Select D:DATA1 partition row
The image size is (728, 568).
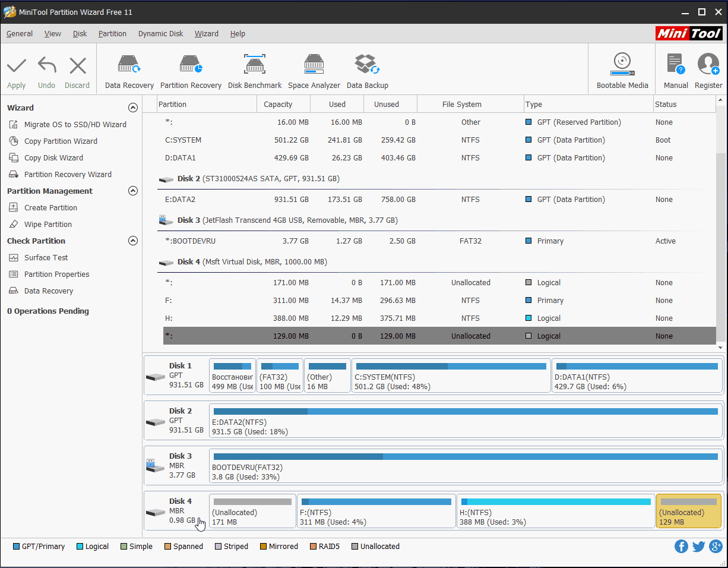tap(439, 158)
